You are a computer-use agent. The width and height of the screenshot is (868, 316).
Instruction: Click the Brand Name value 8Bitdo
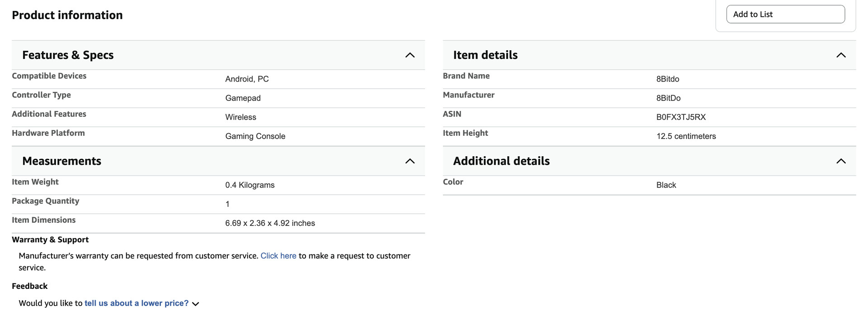point(667,79)
